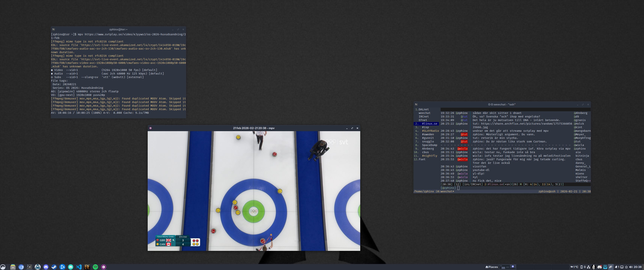Viewport: 644px width, 270px height.
Task: Click the Chromium browser icon
Action: tap(21, 267)
